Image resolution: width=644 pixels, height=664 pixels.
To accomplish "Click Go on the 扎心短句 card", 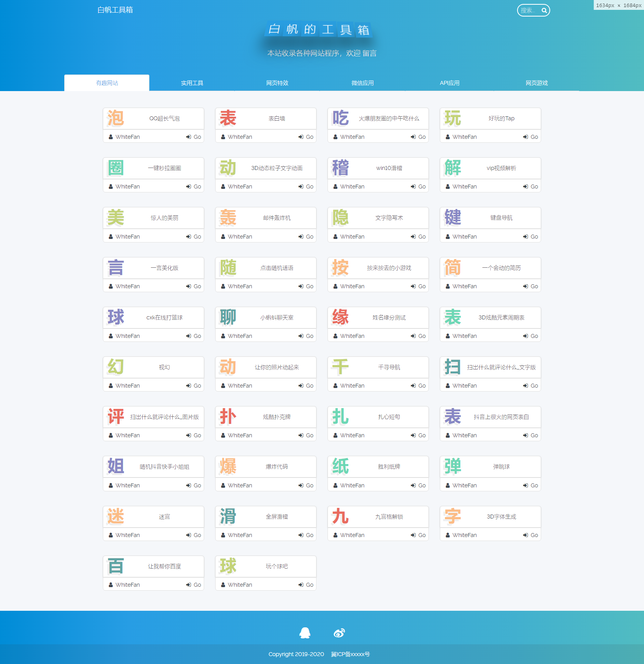I will click(419, 435).
